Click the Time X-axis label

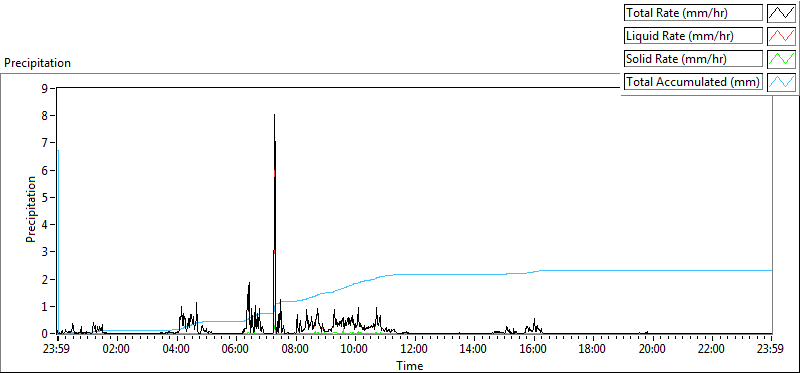coord(410,365)
